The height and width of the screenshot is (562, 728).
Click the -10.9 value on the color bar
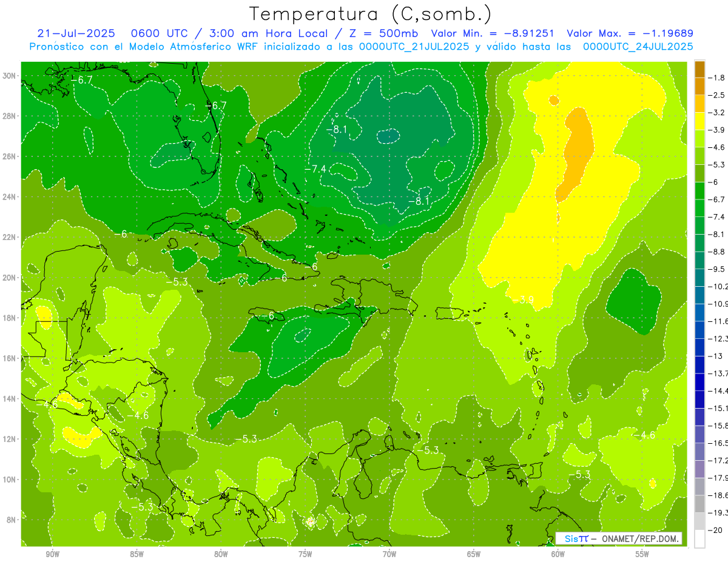coord(718,303)
